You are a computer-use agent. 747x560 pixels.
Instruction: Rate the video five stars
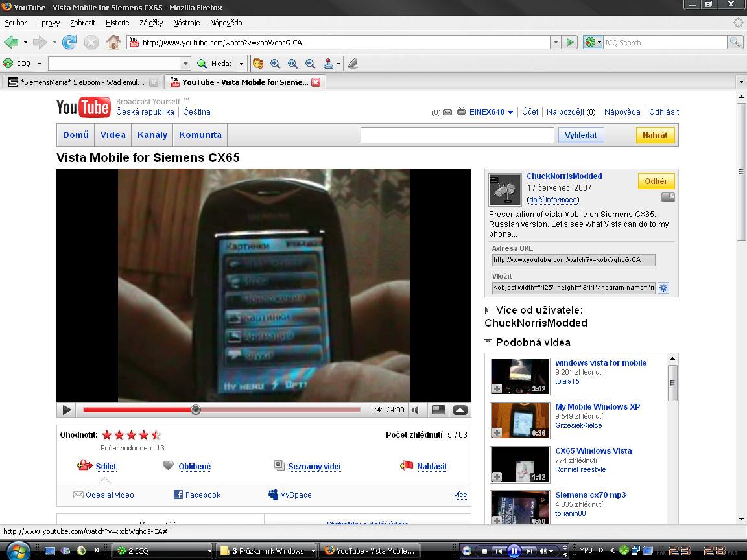point(156,435)
